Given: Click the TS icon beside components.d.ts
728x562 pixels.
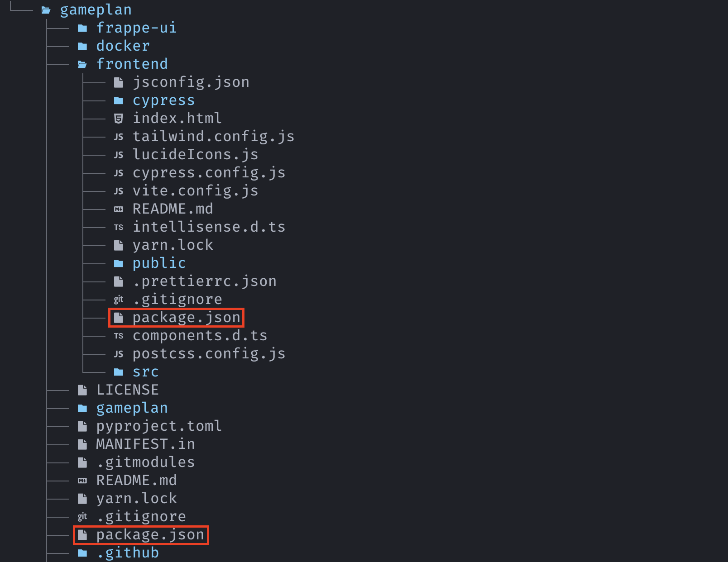Looking at the screenshot, I should click(119, 336).
